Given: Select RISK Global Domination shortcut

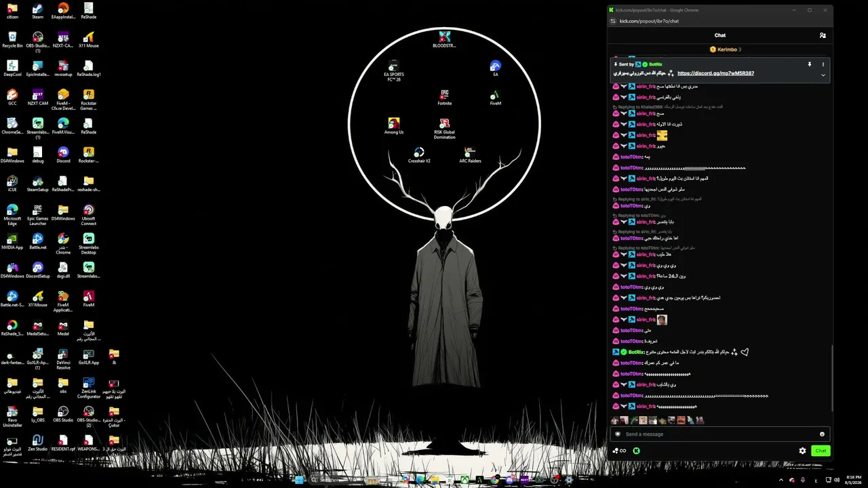Looking at the screenshot, I should click(x=444, y=129).
